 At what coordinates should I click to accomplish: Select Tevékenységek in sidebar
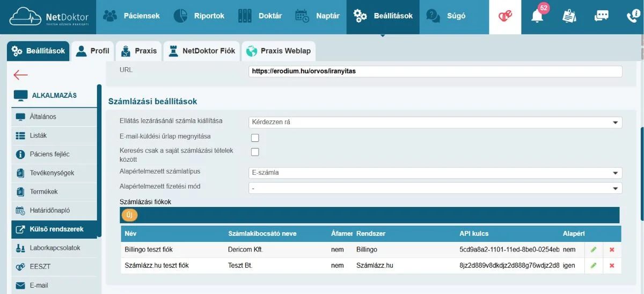54,173
